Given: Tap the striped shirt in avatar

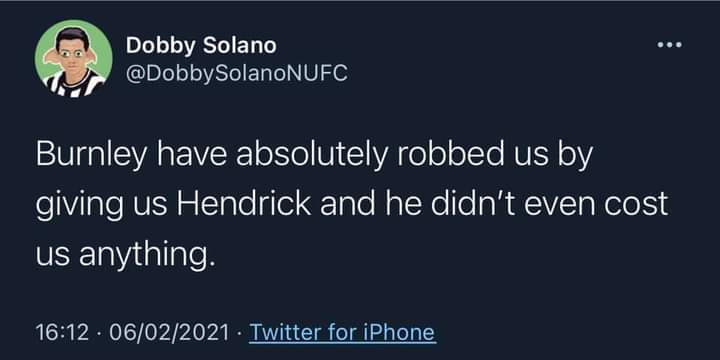Looking at the screenshot, I should 73,85.
